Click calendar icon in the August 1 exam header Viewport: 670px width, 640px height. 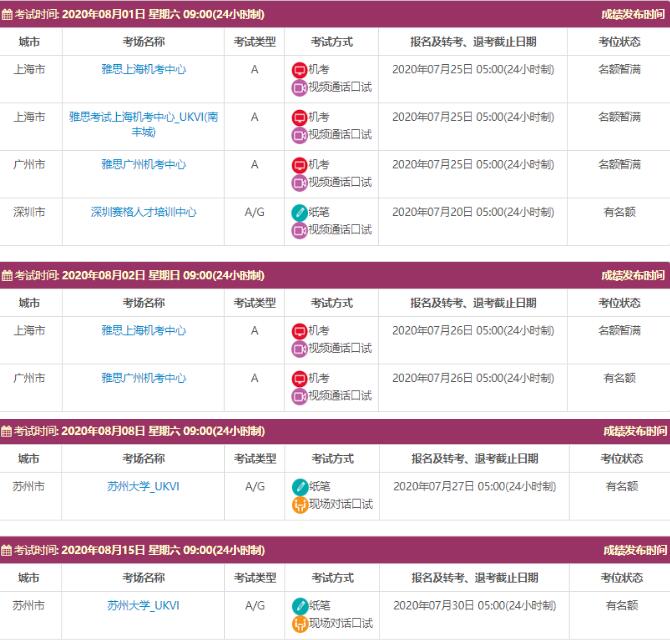[7, 14]
